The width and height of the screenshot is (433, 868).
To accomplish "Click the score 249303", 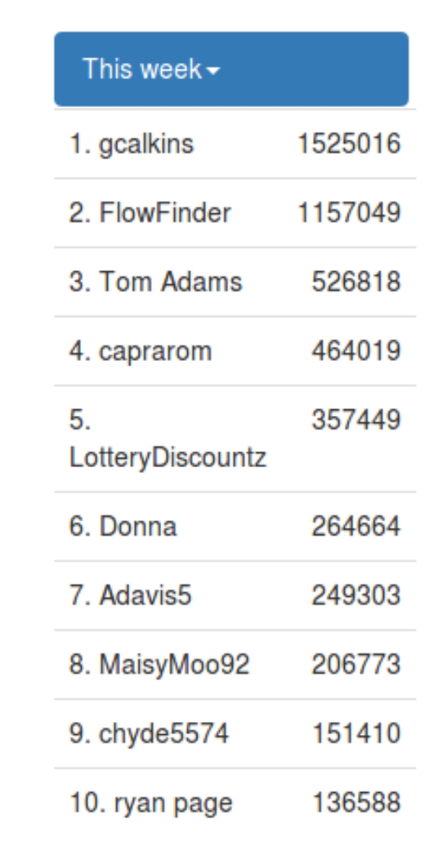I will coord(356,596).
